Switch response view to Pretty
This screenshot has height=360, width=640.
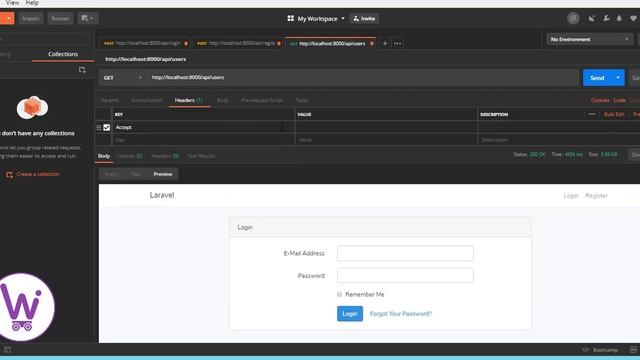point(111,174)
